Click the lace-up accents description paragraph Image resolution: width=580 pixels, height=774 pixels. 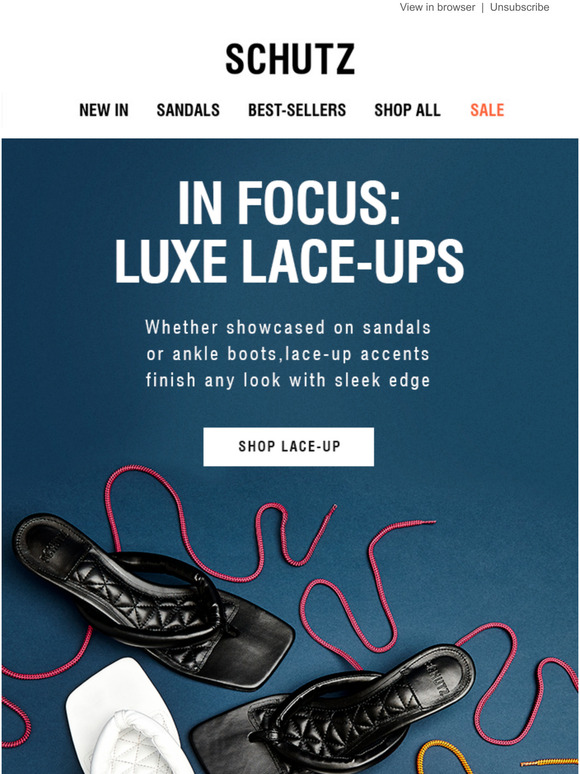tap(288, 354)
